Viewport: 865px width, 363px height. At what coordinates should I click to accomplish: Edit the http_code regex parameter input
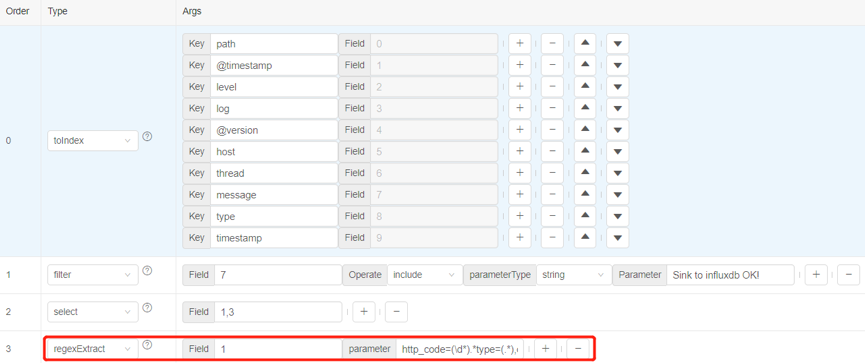pyautogui.click(x=460, y=349)
